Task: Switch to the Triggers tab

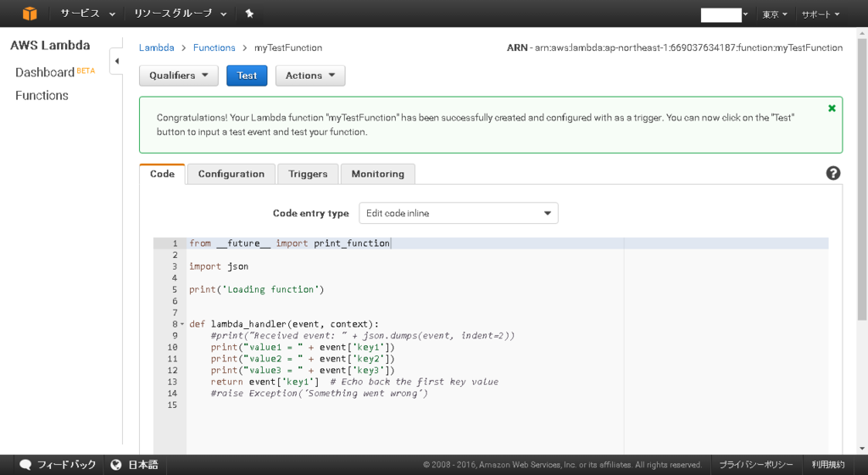Action: (x=308, y=174)
